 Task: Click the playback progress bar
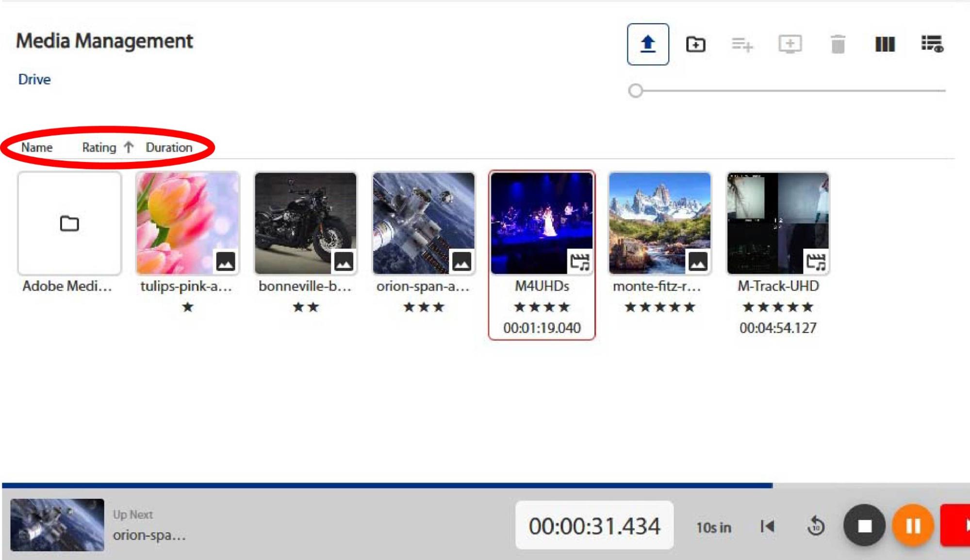coord(485,485)
